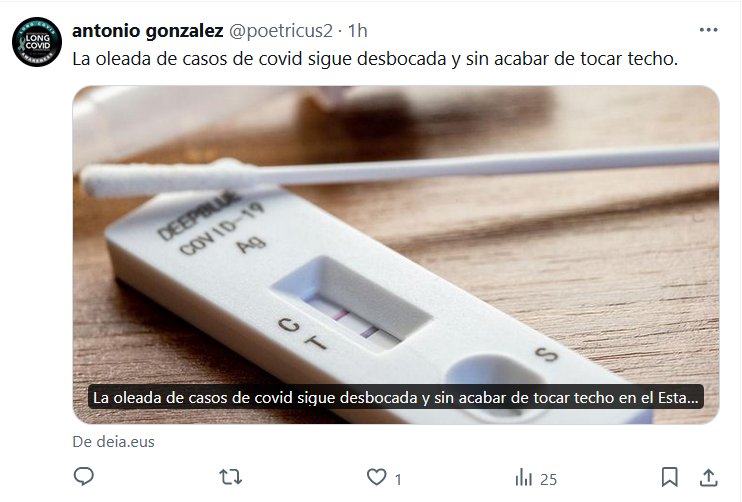Viewport: 742px width, 502px height.
Task: Click the C T result window in the photo
Action: click(353, 303)
